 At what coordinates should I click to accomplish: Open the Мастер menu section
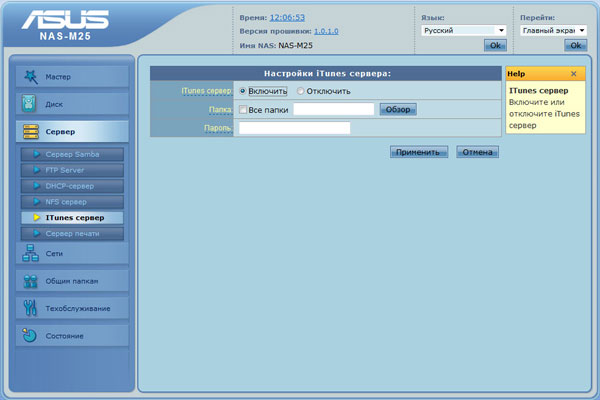[72, 77]
